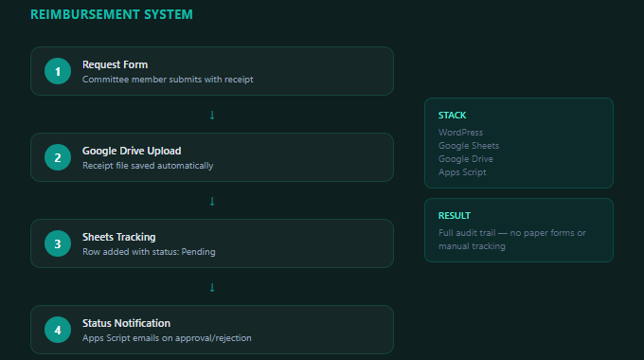Click the step 2 number circle
Image resolution: width=644 pixels, height=360 pixels.
(x=58, y=157)
